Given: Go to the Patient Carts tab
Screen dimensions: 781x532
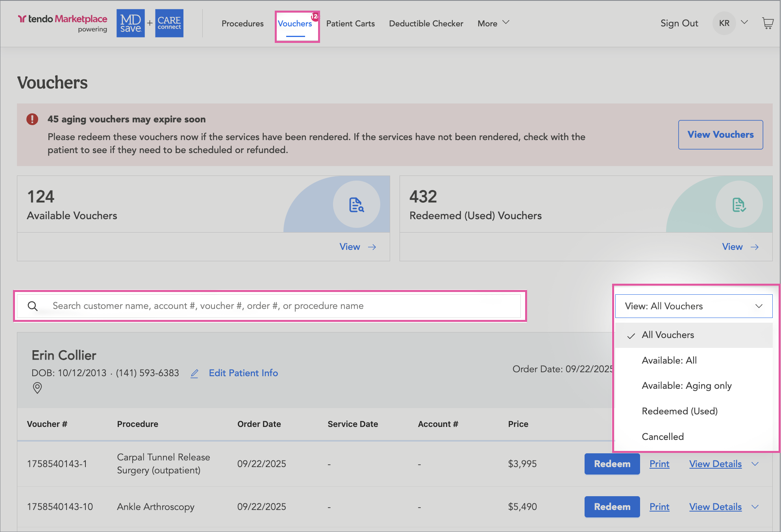Looking at the screenshot, I should point(350,24).
